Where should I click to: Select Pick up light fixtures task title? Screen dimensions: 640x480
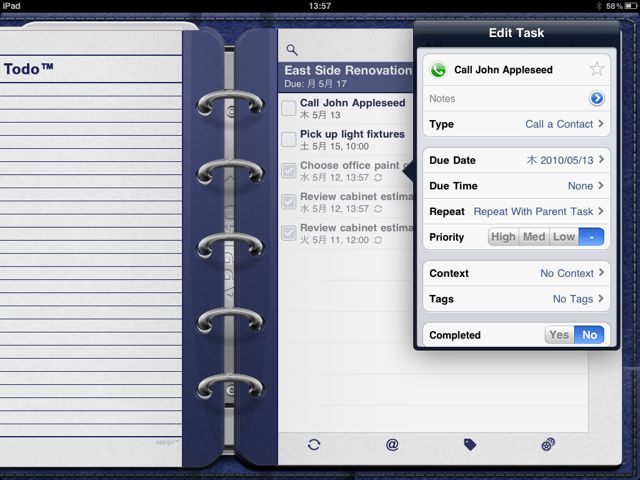point(352,134)
